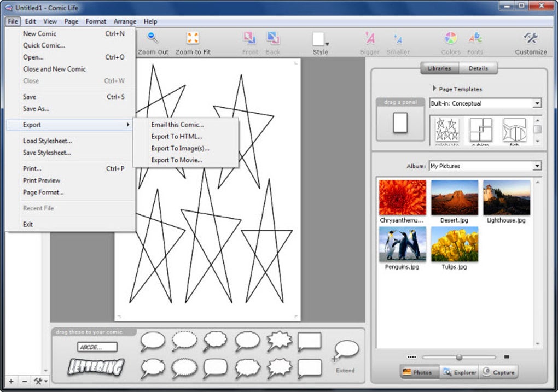This screenshot has height=392, width=558.
Task: Adjust the thumbnail size slider
Action: coord(459,357)
